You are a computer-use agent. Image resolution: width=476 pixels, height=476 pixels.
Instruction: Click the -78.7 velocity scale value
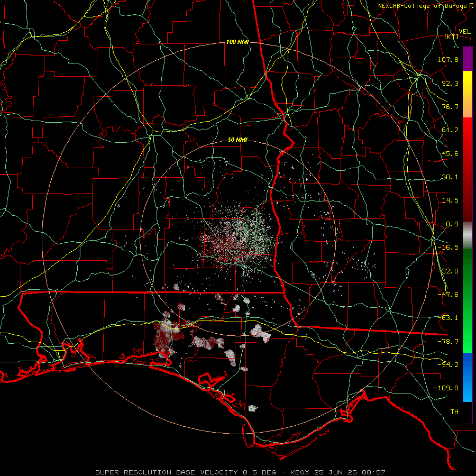[448, 342]
